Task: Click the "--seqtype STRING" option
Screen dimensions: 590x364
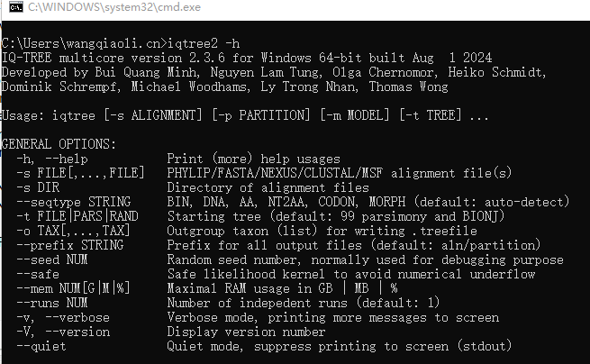Action: [x=74, y=202]
